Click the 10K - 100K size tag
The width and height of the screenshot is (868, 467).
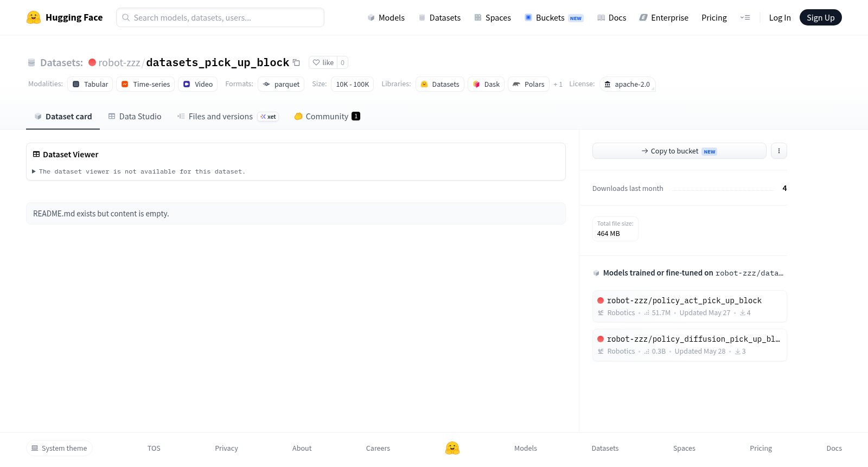tap(353, 84)
